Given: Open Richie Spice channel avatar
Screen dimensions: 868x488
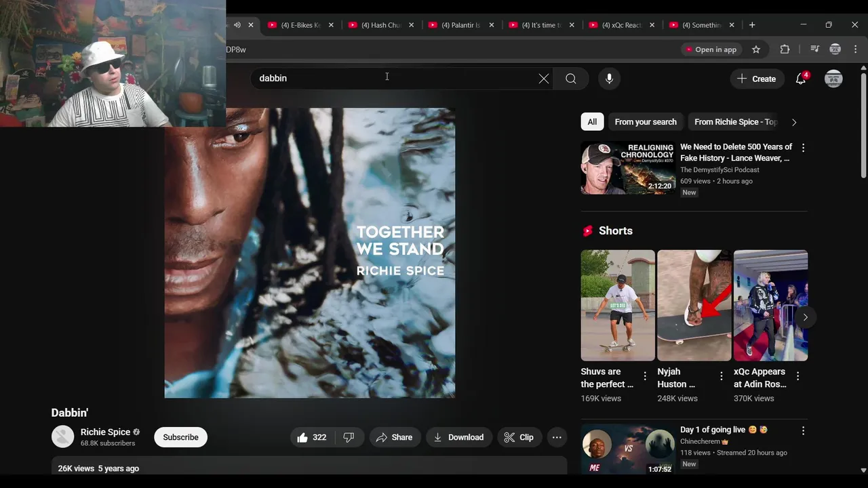Looking at the screenshot, I should click(63, 437).
